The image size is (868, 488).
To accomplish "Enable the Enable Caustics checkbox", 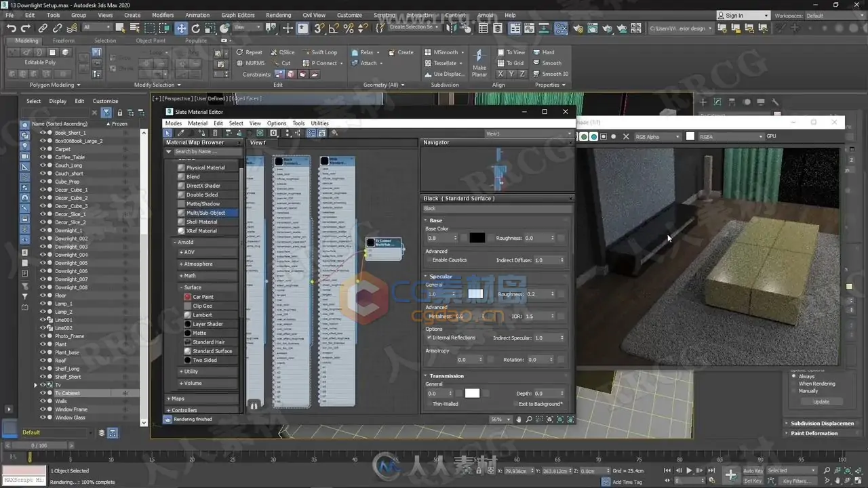I will click(429, 260).
